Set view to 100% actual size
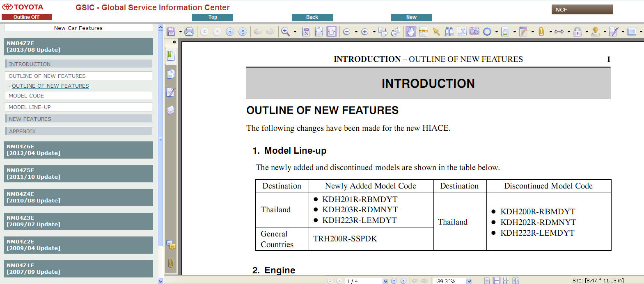 pos(306,32)
